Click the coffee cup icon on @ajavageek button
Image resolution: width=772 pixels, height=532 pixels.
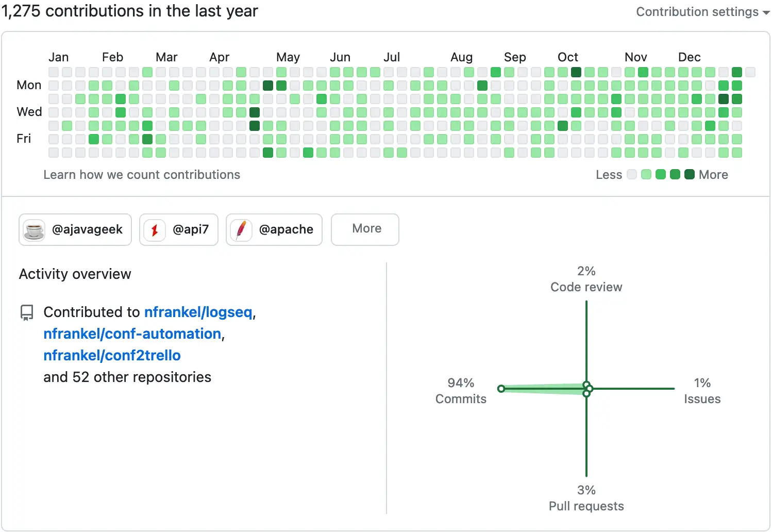(33, 230)
